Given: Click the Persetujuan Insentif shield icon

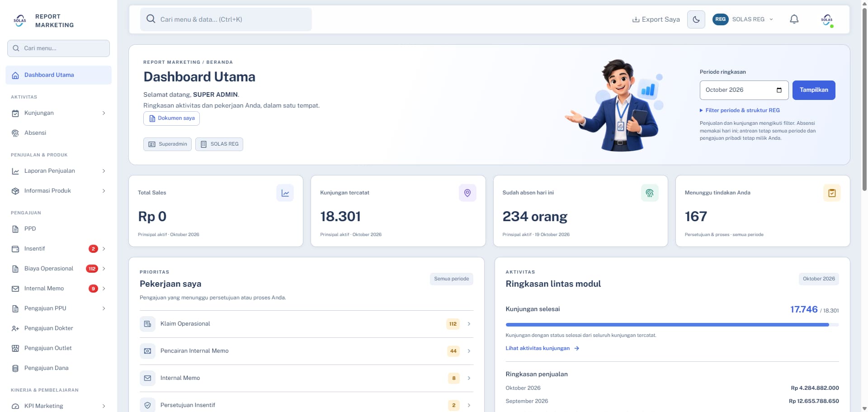Looking at the screenshot, I should pyautogui.click(x=147, y=405).
